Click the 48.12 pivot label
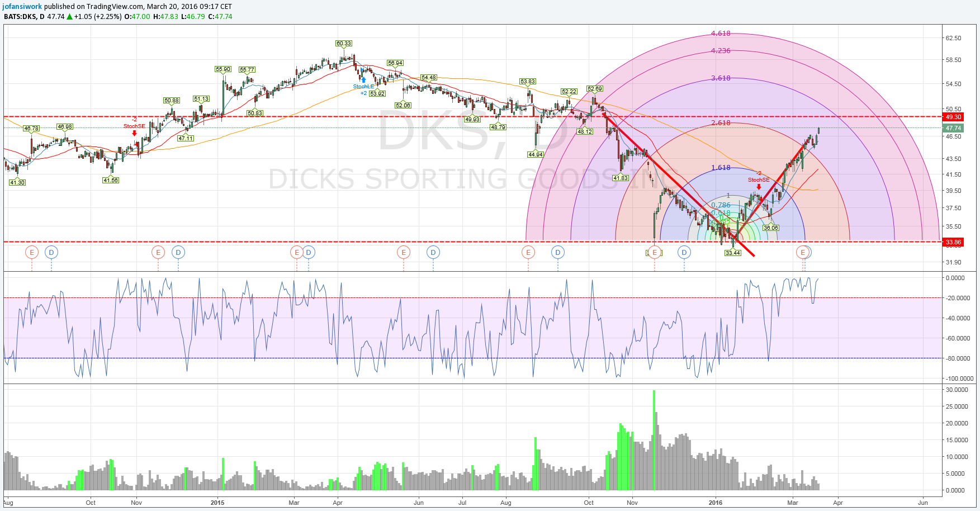 coord(585,131)
